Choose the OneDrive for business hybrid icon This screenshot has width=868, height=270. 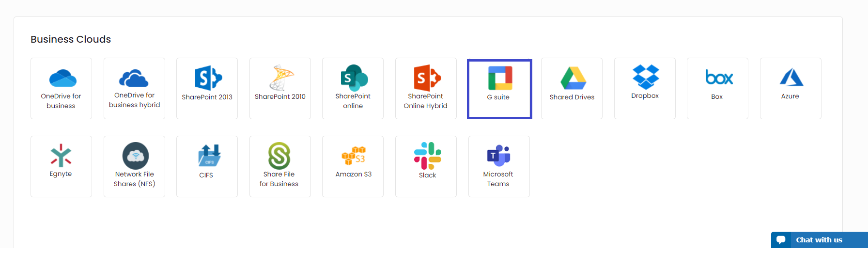click(134, 78)
